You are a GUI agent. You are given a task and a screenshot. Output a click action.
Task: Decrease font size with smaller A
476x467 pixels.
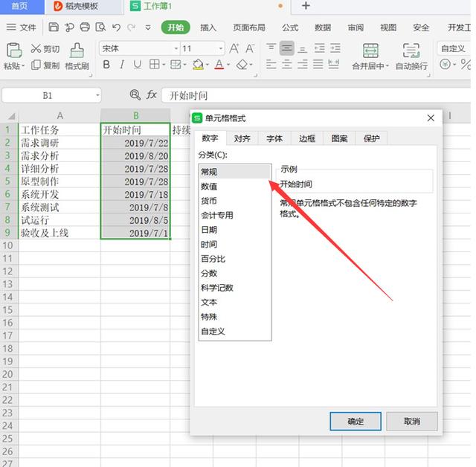pos(250,48)
